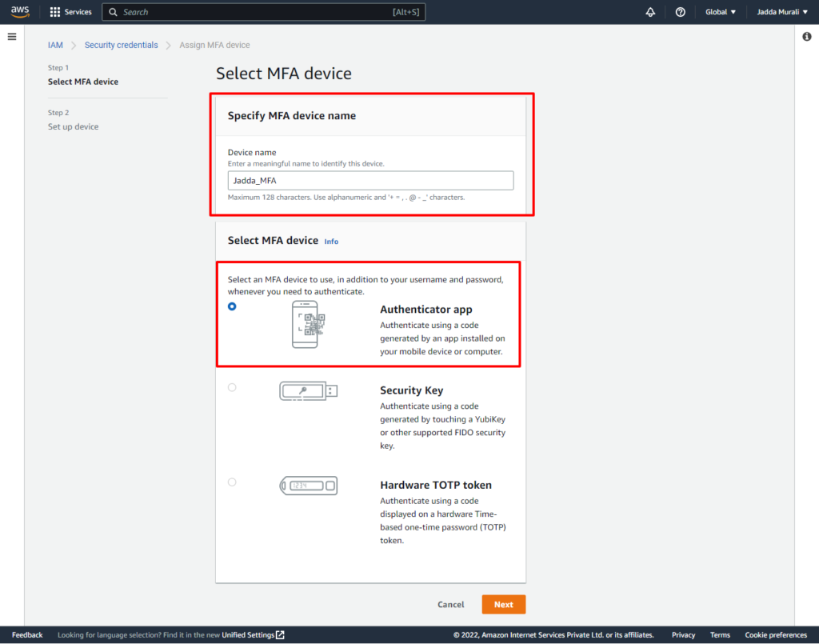Open the Privacy footer link
The width and height of the screenshot is (819, 644).
[683, 635]
